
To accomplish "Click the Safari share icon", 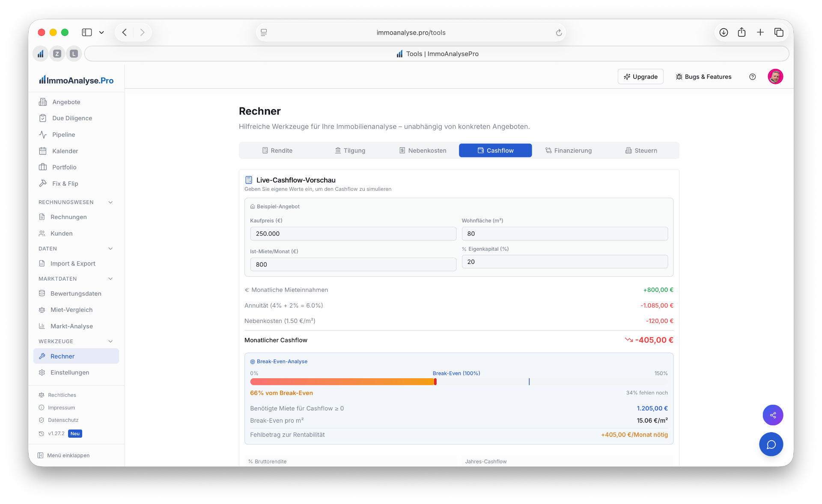I will point(742,33).
